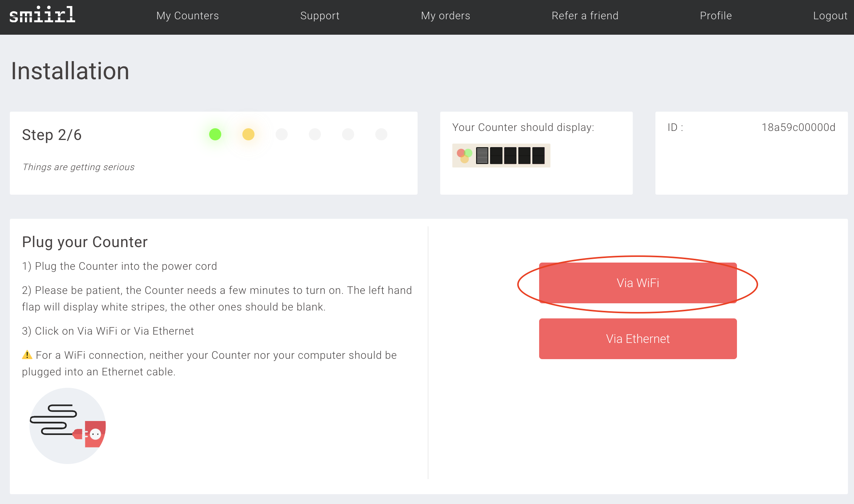Click the sixth step indicator dot

tap(381, 134)
